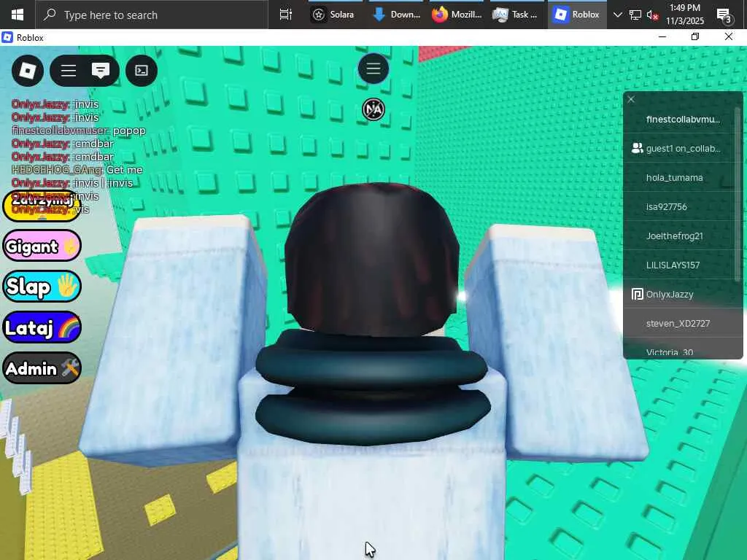This screenshot has width=747, height=560.
Task: Open the round hamburger menu at top center
Action: click(x=373, y=69)
